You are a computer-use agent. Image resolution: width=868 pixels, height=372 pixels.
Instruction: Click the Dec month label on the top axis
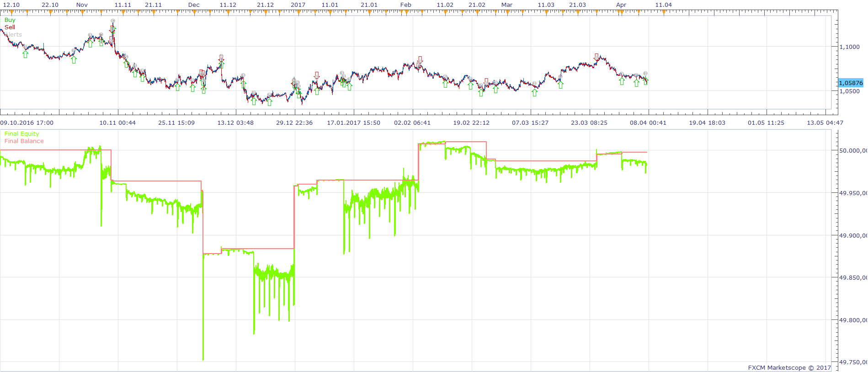(x=194, y=5)
